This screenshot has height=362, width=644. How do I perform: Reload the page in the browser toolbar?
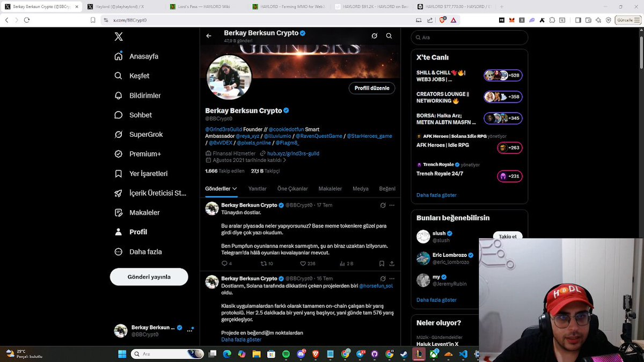click(26, 20)
